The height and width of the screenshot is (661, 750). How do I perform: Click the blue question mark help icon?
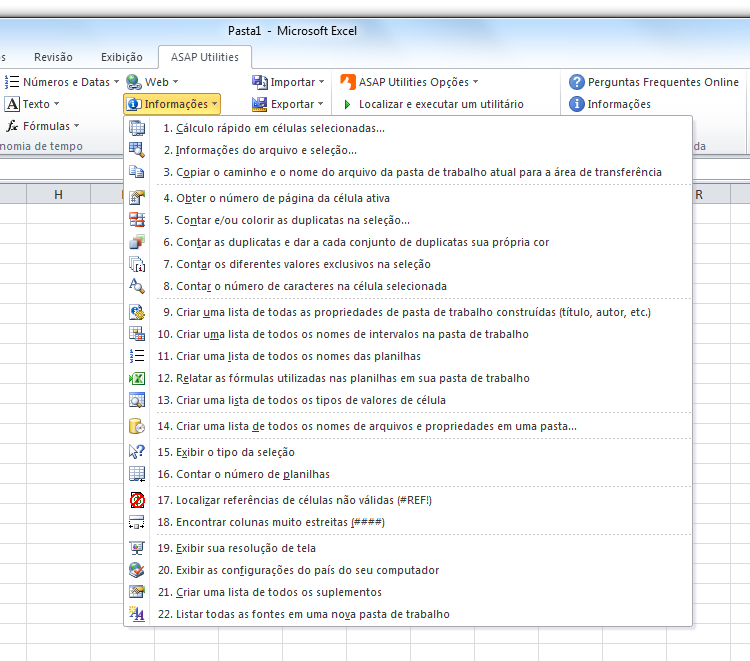pos(576,82)
